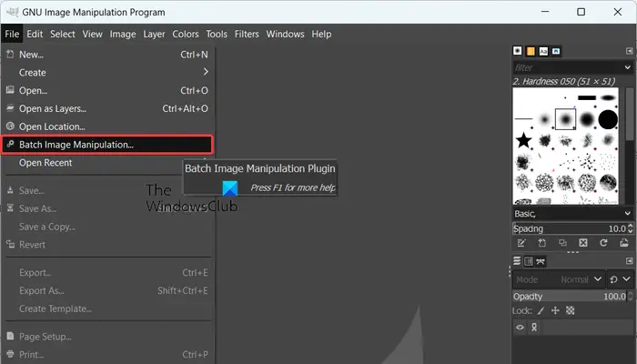Viewport: 637px width, 364px height.
Task: Open the layer mode group switcher dropdown
Action: point(620,279)
